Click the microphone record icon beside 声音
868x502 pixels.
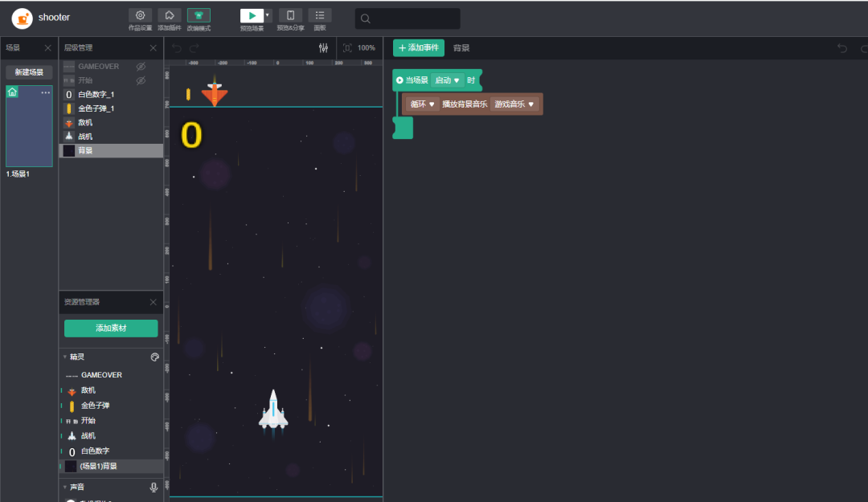[154, 487]
